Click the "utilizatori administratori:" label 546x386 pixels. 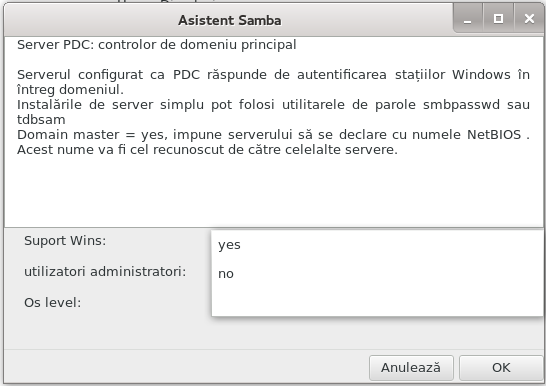pos(105,271)
